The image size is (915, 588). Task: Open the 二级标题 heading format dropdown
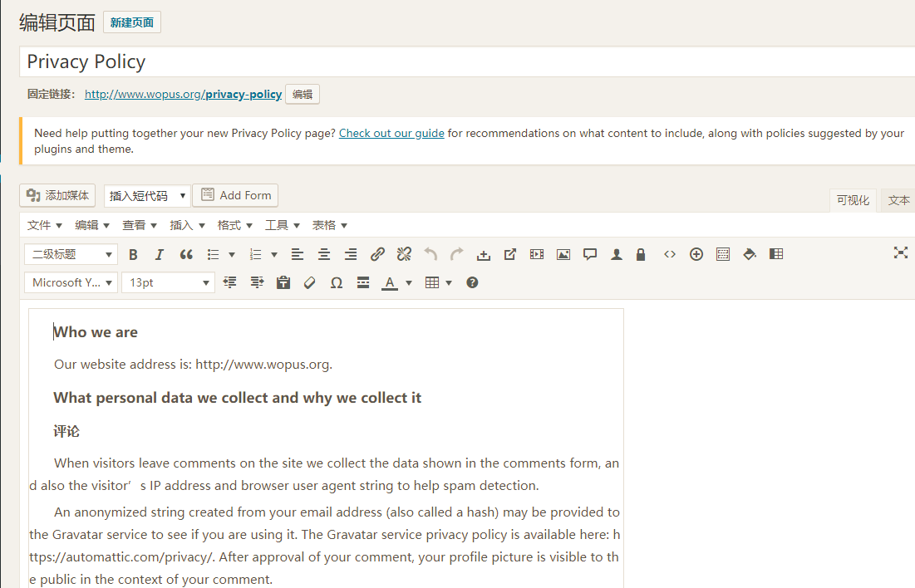(71, 254)
